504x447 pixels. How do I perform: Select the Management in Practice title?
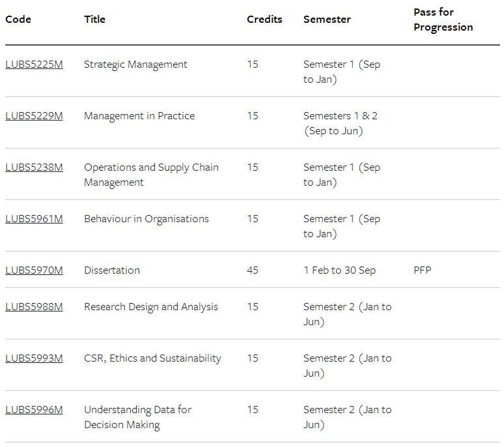click(139, 116)
